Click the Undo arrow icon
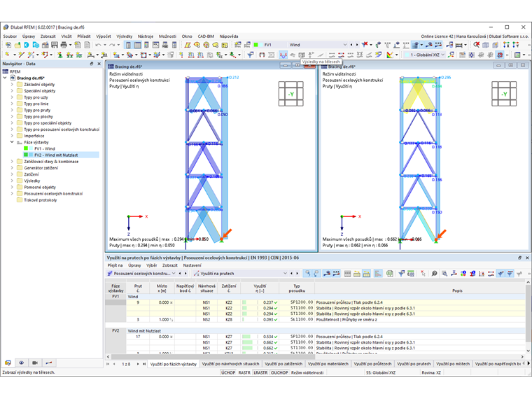 tap(98, 45)
